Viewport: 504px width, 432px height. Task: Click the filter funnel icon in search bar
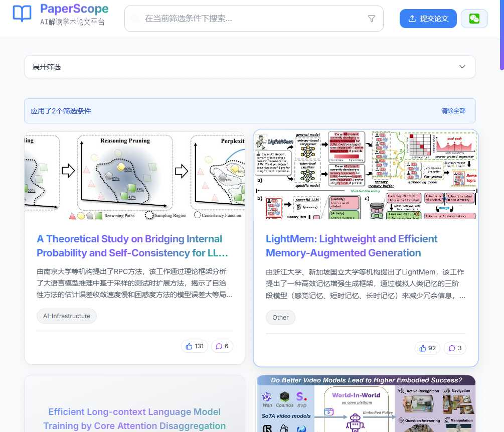[371, 19]
